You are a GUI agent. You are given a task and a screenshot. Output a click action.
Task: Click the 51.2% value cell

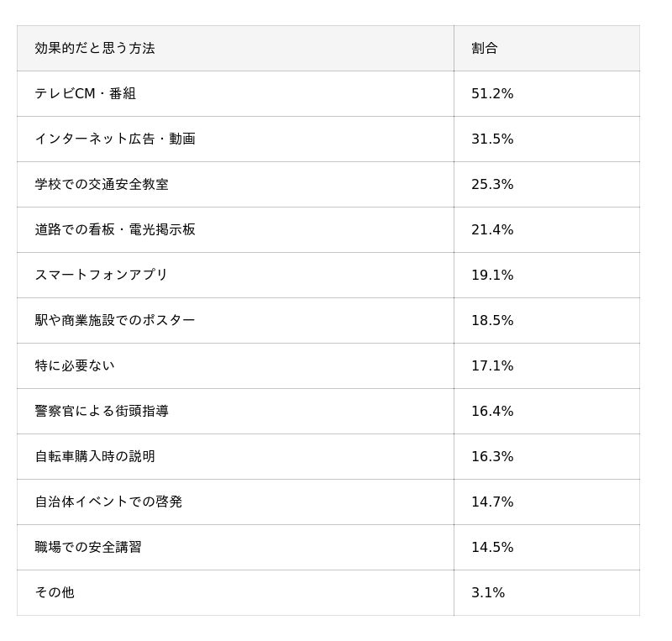coord(547,93)
